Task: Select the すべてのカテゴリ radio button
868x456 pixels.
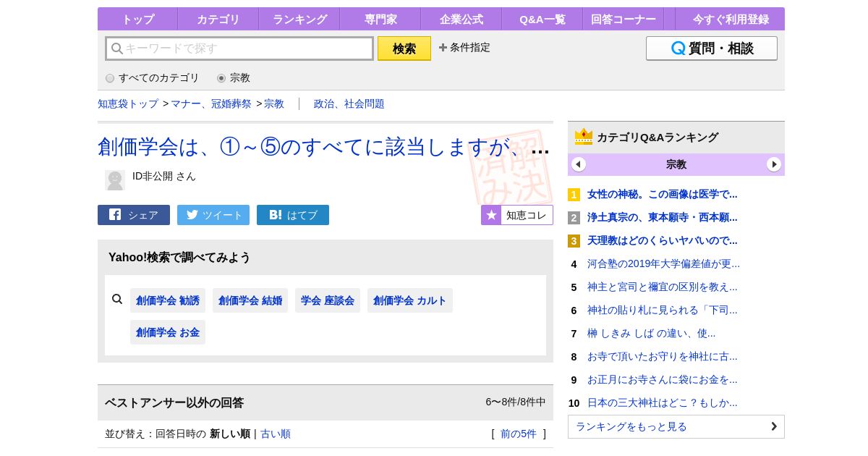Action: [110, 78]
